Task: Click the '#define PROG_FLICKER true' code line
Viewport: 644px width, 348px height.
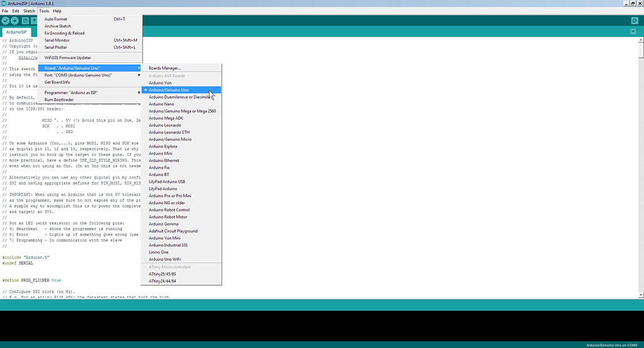Action: [31, 280]
